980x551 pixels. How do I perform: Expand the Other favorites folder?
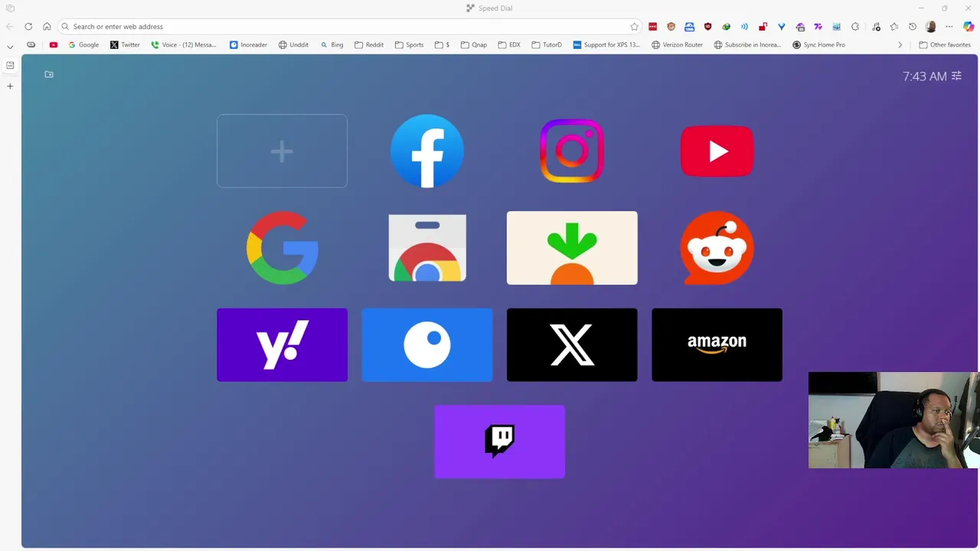[945, 45]
